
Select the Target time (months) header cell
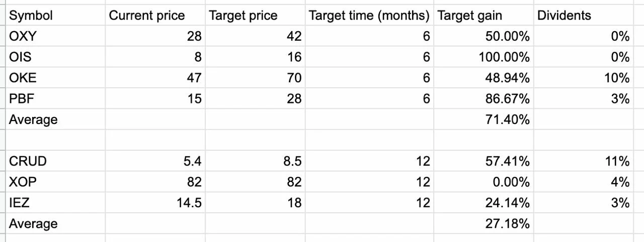(x=369, y=15)
